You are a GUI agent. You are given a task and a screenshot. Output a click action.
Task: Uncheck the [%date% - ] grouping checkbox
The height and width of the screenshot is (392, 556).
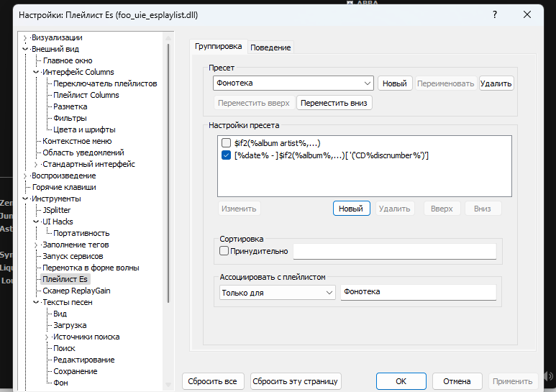point(227,155)
